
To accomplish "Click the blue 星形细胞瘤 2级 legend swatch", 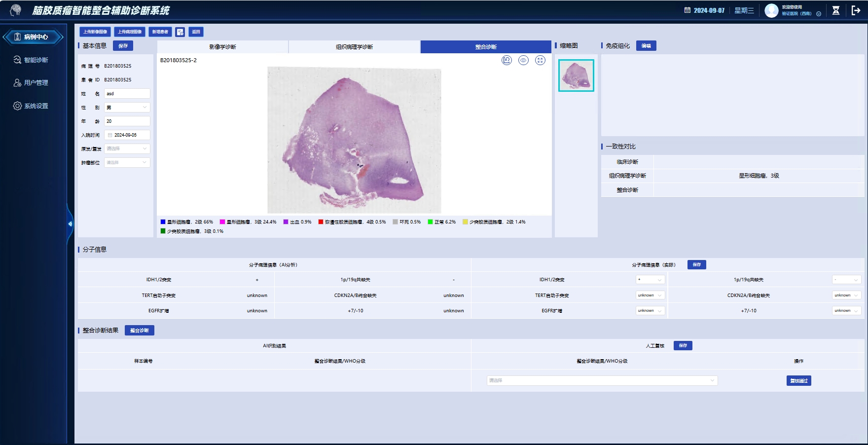I will [x=163, y=222].
